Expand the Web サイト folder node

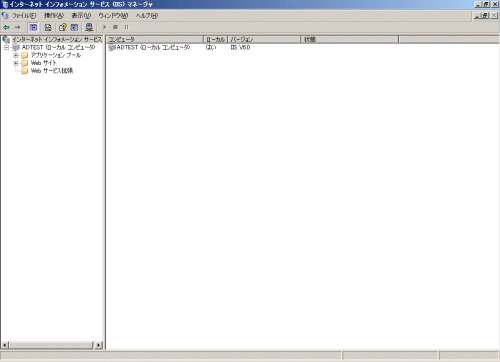click(15, 63)
